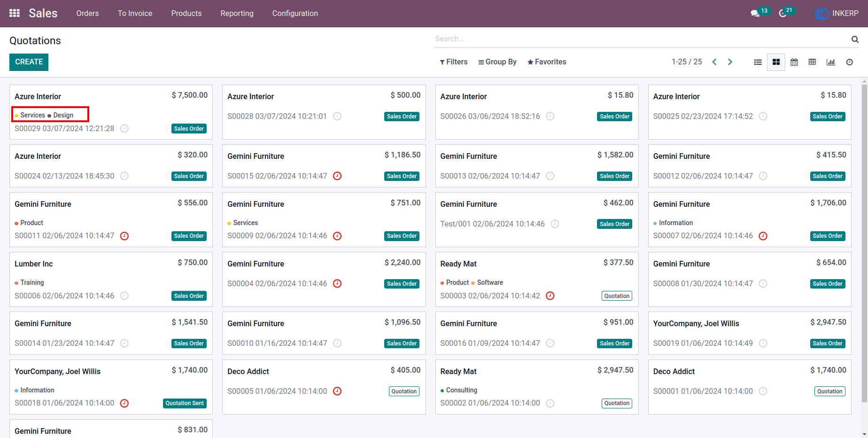Open Lumber Inc quotation card
Viewport: 868px width, 438px height.
(111, 279)
